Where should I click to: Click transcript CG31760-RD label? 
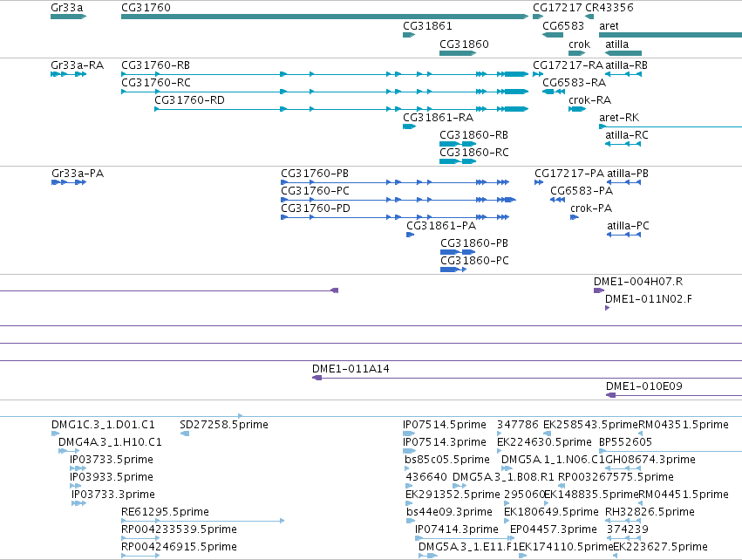pos(189,100)
